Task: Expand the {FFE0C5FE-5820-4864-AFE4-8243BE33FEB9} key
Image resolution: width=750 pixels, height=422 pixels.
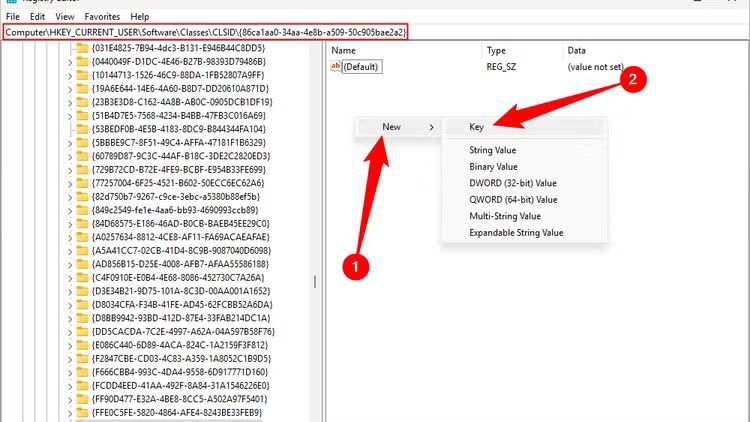Action: (x=69, y=411)
